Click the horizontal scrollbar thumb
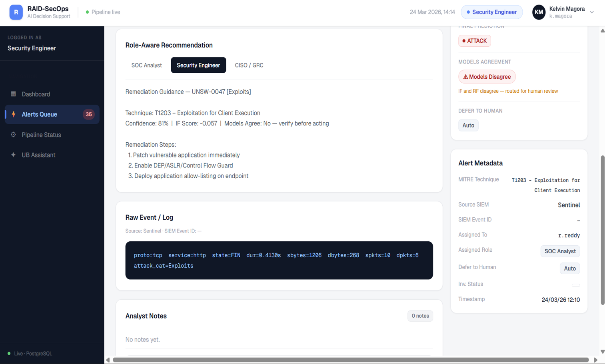The height and width of the screenshot is (364, 605). (x=351, y=360)
